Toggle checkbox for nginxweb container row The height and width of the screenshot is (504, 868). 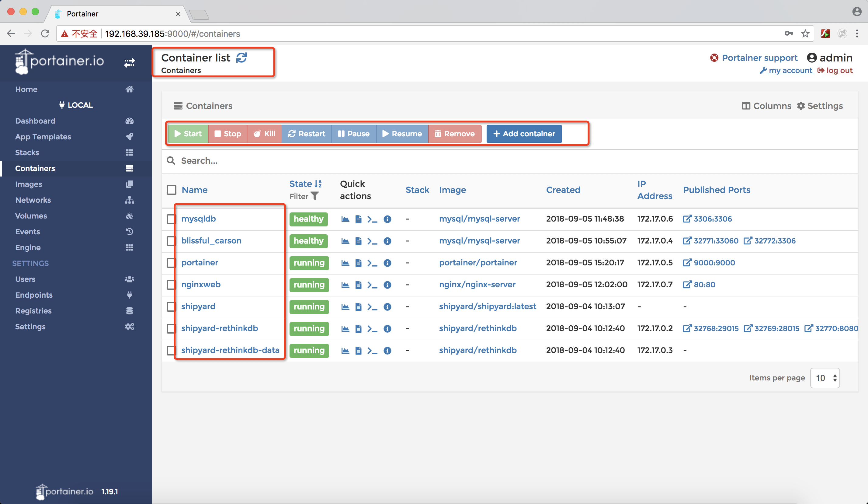click(x=171, y=284)
